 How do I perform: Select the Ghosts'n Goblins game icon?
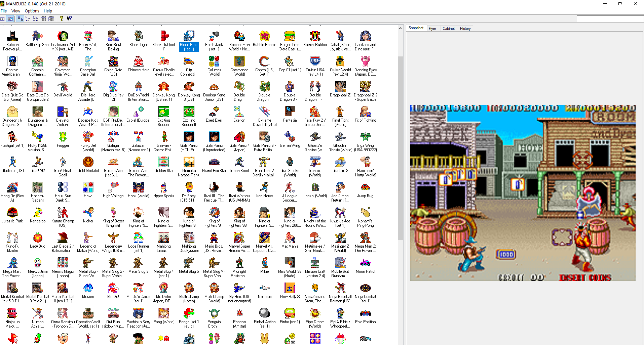coord(315,137)
